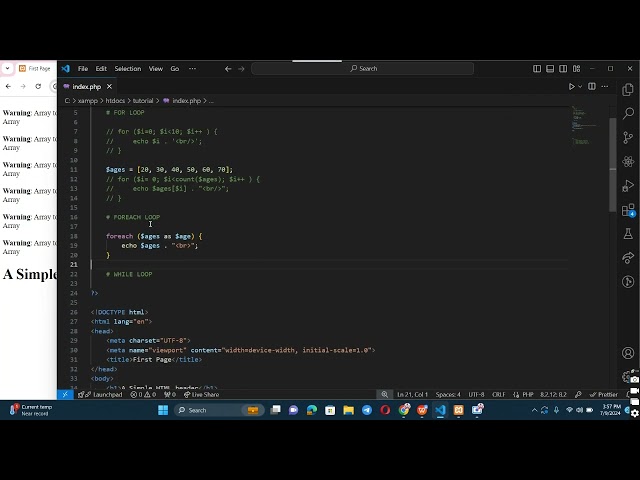
Task: Open the Extensions view with badge
Action: [x=628, y=210]
